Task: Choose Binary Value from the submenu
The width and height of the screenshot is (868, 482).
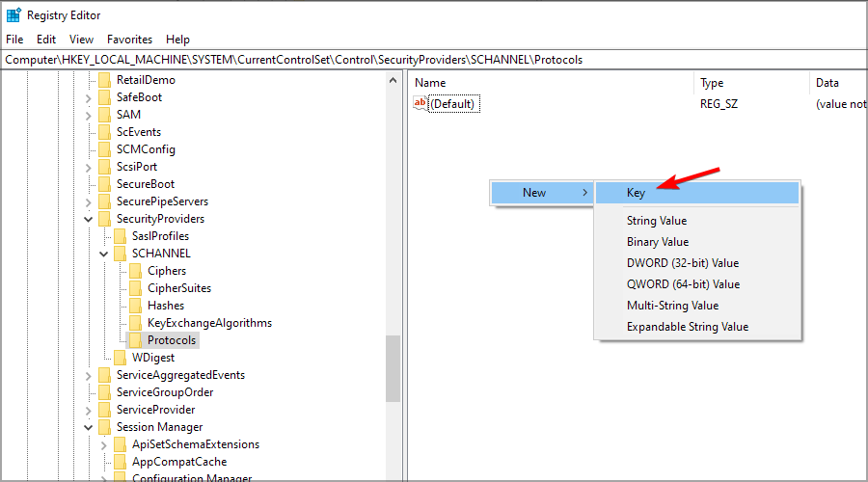Action: 697,242
